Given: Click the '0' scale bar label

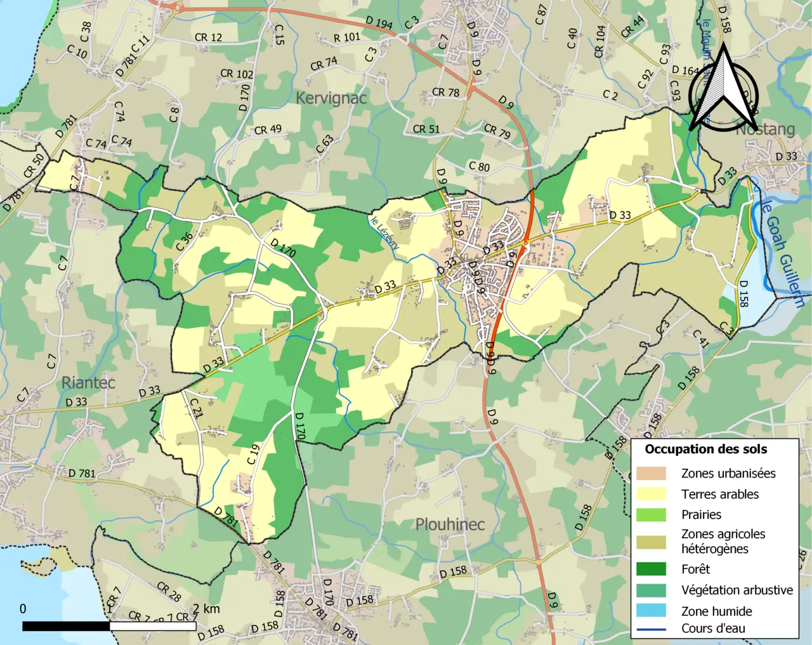Looking at the screenshot, I should coord(23,609).
